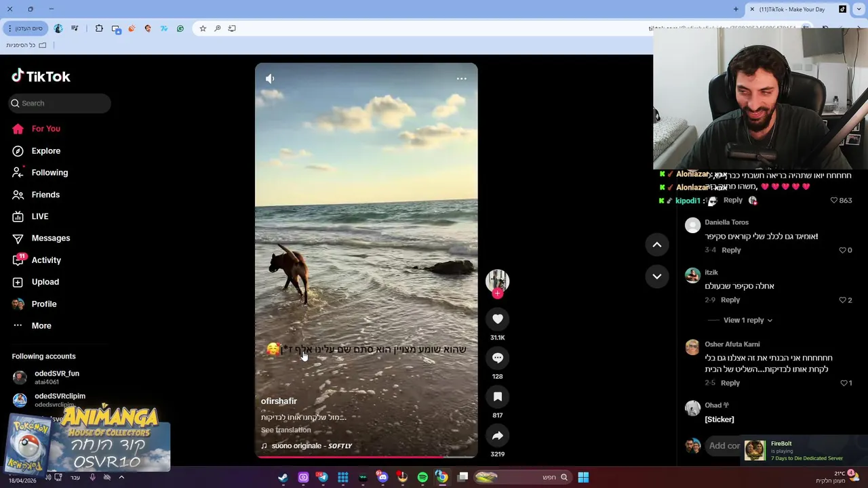This screenshot has width=868, height=488.
Task: Reply to itzik's comment
Action: [730, 300]
